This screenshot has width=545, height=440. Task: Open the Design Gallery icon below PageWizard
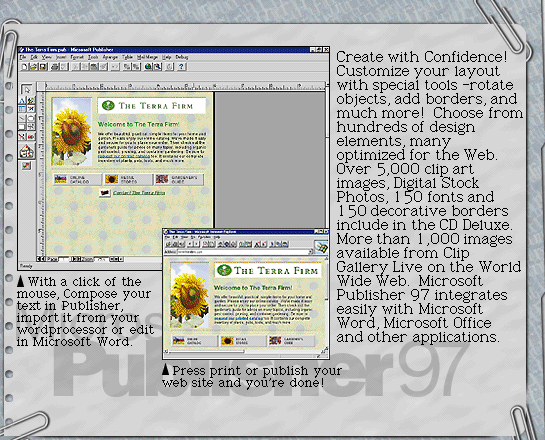(26, 166)
